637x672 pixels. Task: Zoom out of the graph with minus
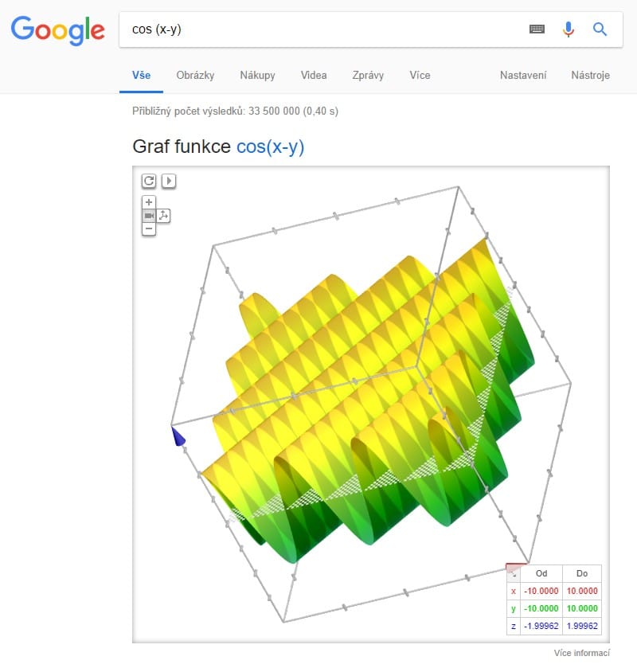149,229
